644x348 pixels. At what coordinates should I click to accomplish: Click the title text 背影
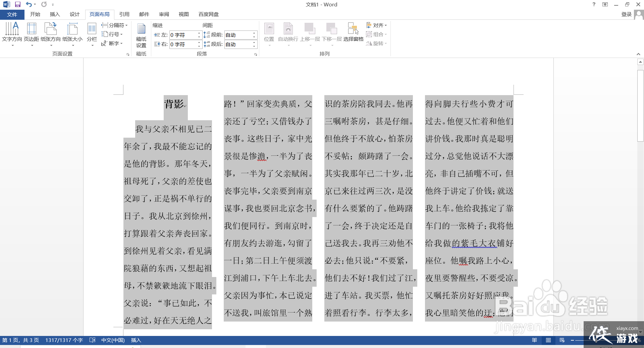174,104
